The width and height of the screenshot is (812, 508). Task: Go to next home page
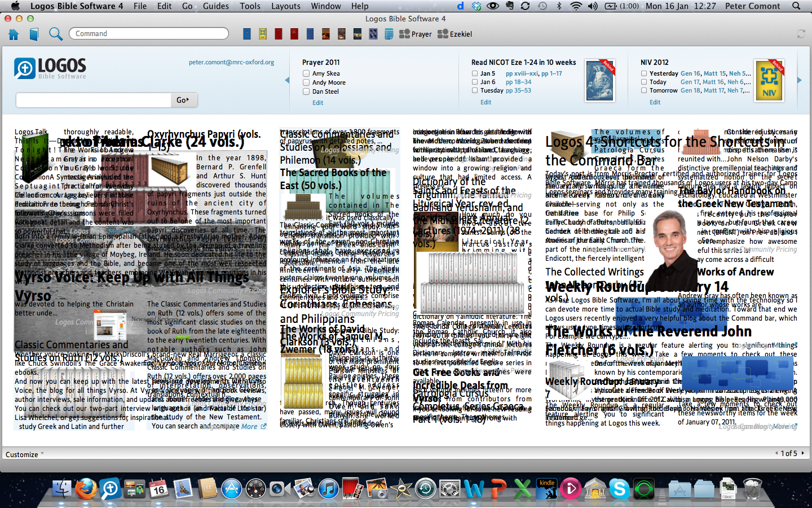coord(803,453)
